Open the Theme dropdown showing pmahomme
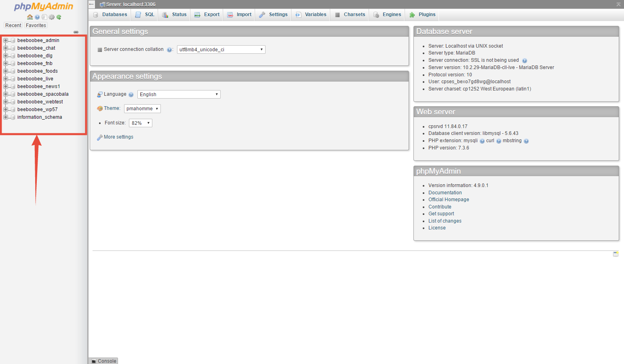Image resolution: width=624 pixels, height=364 pixels. [142, 109]
